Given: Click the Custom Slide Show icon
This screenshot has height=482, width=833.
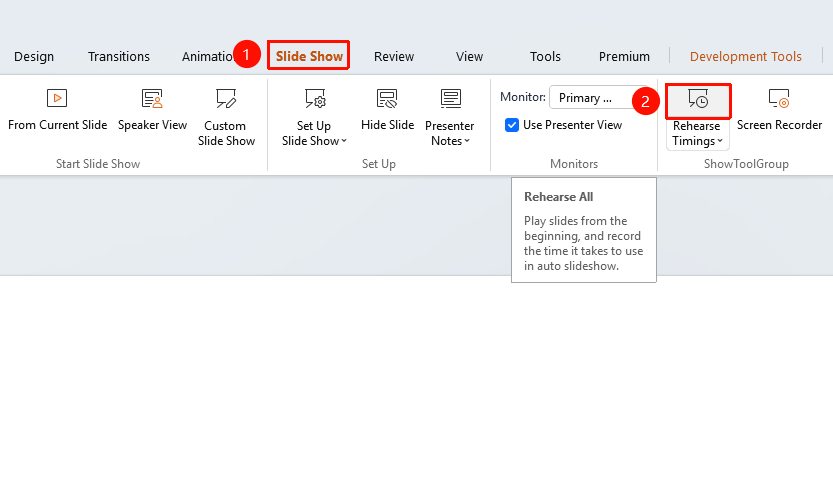Looking at the screenshot, I should coord(226,99).
